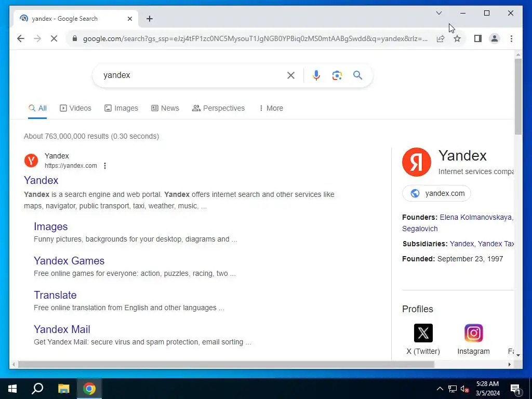Open the Images sitelink
Image resolution: width=532 pixels, height=399 pixels.
tap(50, 227)
